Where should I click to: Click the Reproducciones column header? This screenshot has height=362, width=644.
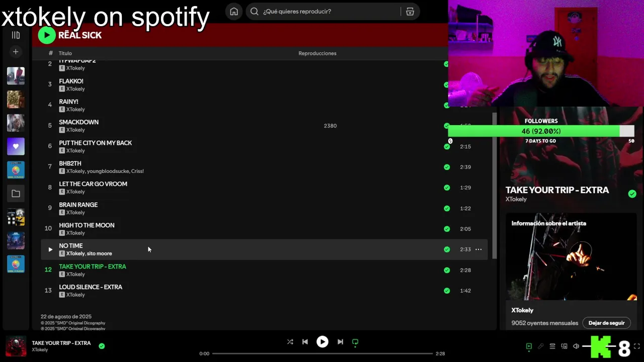(x=317, y=53)
